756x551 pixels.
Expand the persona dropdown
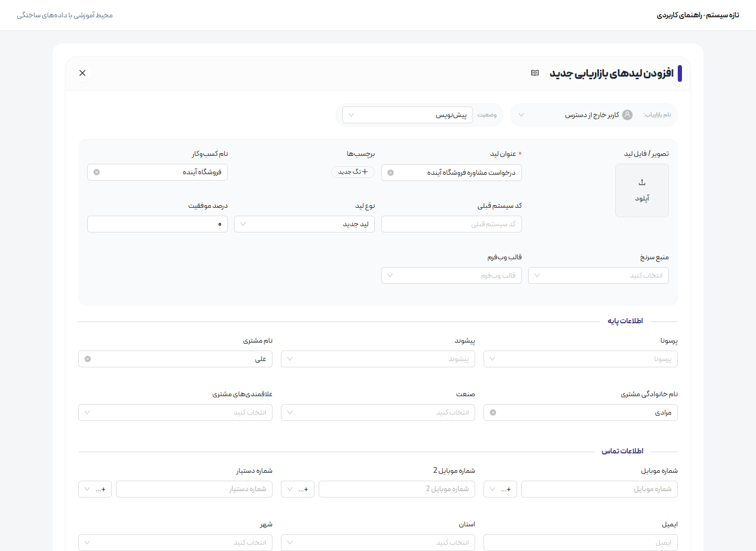(581, 359)
